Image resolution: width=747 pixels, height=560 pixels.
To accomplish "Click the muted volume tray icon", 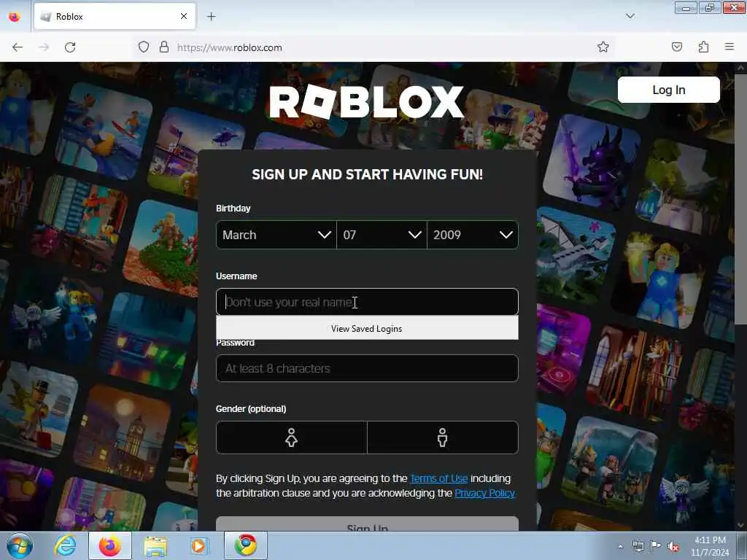I will (x=673, y=546).
